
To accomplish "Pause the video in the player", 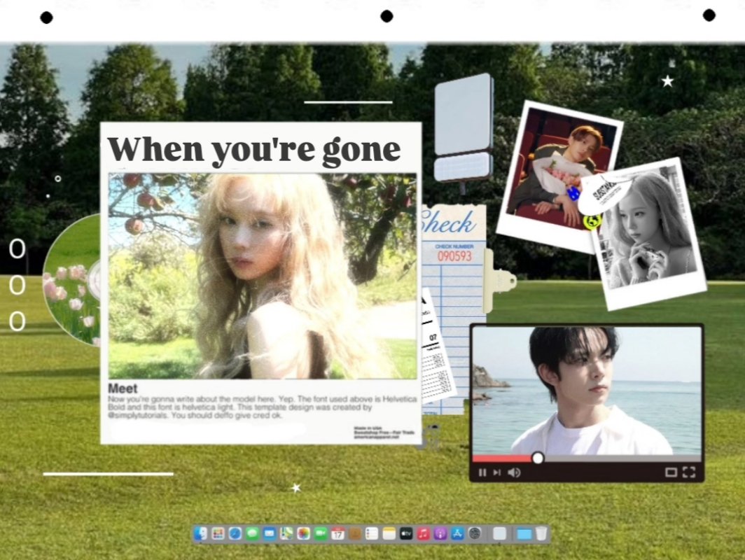I will (482, 472).
